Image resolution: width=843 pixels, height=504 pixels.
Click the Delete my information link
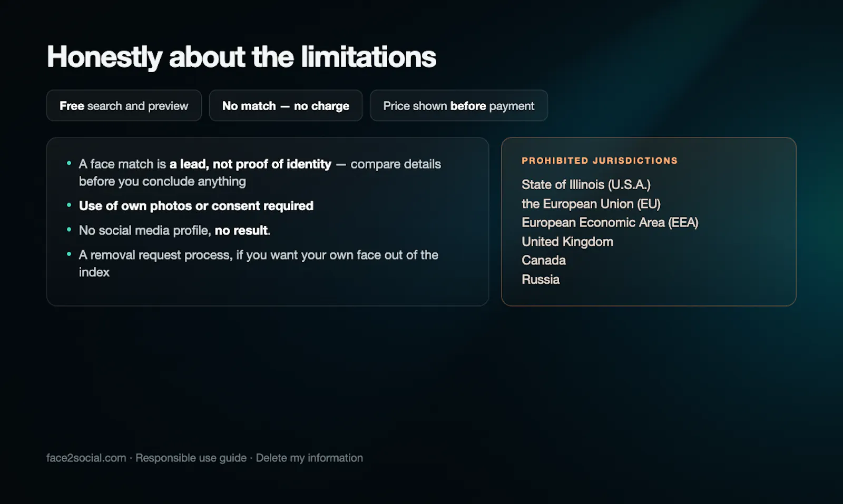click(309, 458)
